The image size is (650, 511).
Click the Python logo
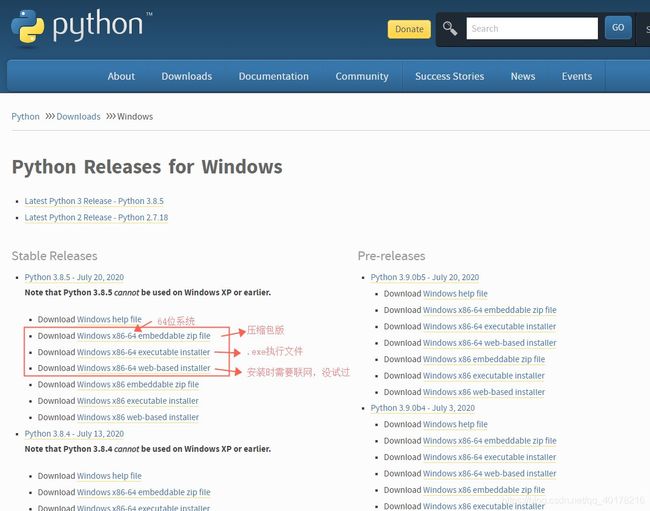click(x=81, y=26)
